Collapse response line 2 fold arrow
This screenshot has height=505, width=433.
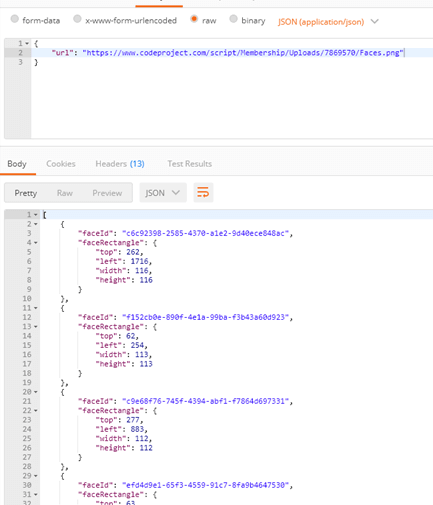pos(35,224)
